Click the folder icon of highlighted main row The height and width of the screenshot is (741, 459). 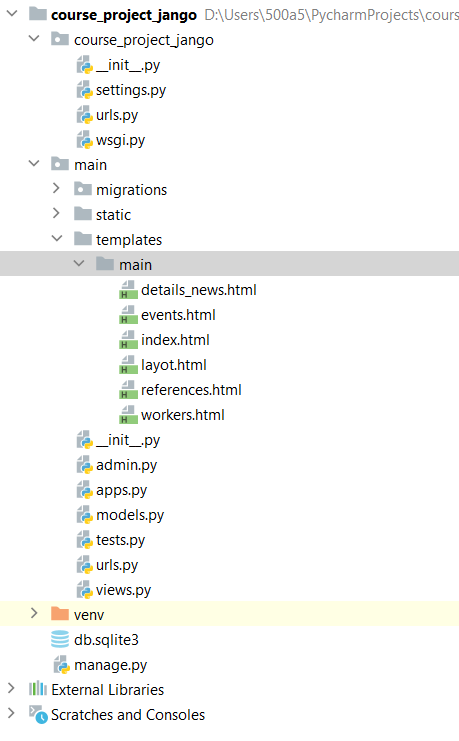click(x=105, y=264)
